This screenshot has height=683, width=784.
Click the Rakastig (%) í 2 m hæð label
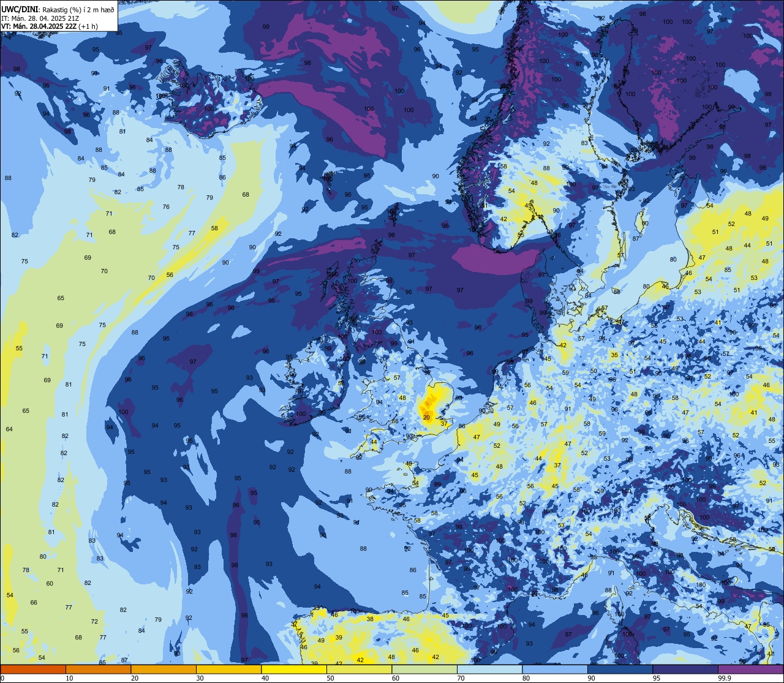tap(78, 10)
